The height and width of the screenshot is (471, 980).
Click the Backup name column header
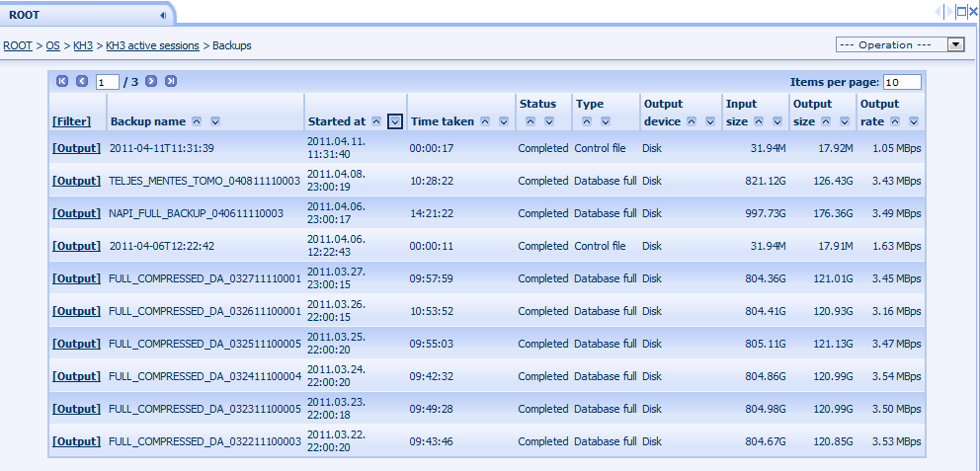click(x=148, y=121)
